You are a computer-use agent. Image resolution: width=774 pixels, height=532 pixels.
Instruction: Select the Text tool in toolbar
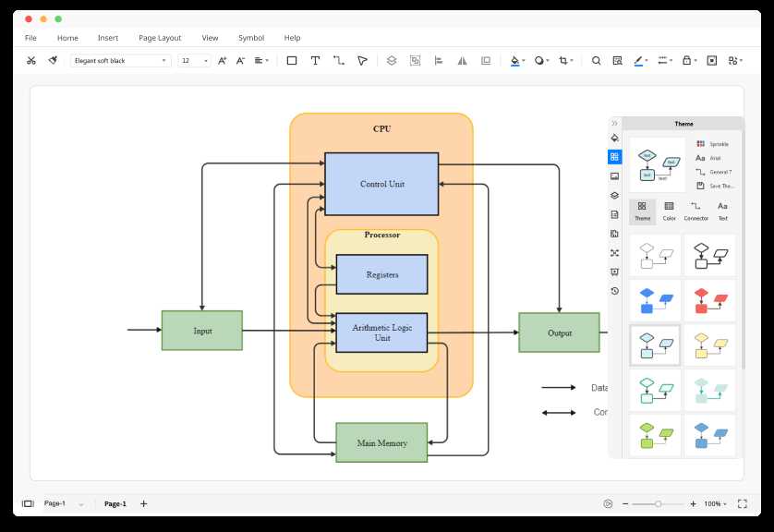tap(315, 60)
